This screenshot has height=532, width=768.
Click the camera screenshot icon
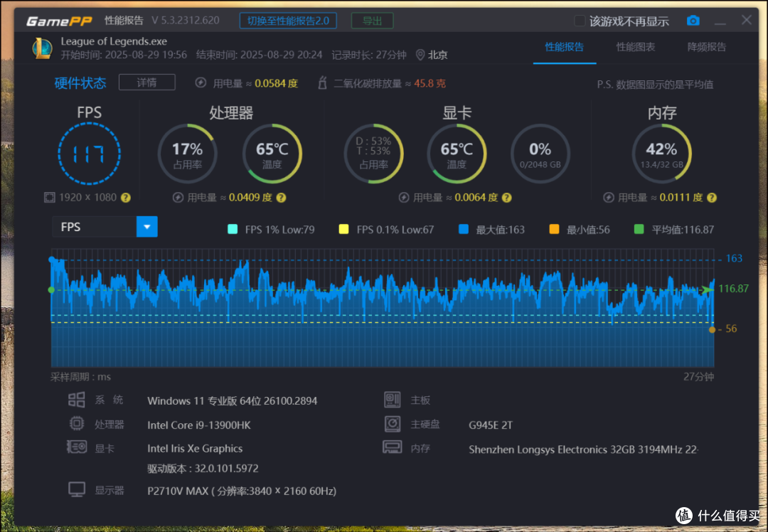coord(693,21)
